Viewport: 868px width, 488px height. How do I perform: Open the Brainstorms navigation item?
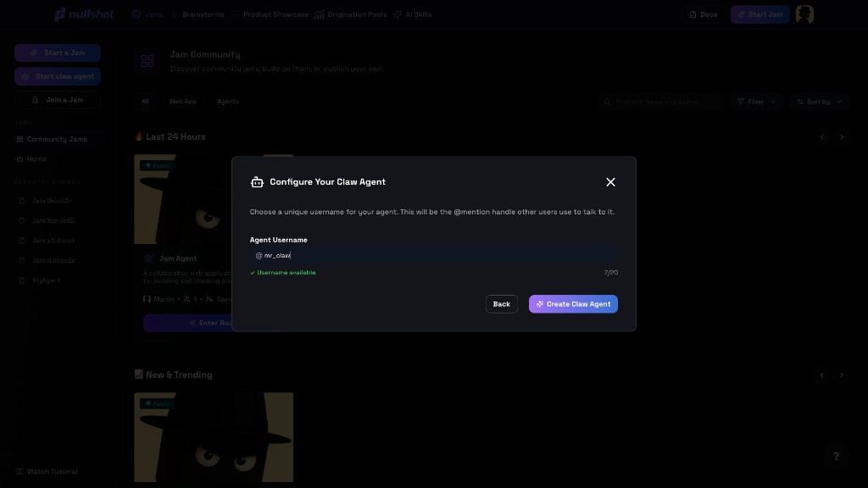198,14
